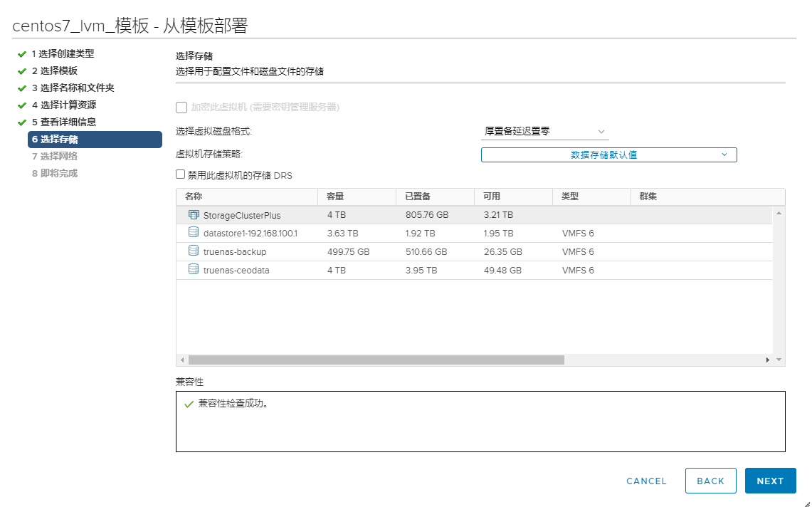Click the 3.63 TB capacity value
This screenshot has height=507, width=812.
pyautogui.click(x=342, y=234)
